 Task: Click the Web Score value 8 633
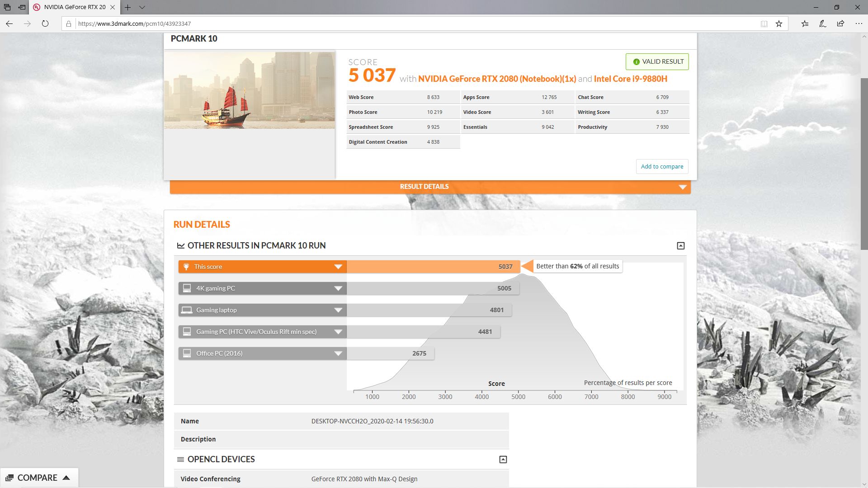[x=433, y=98]
